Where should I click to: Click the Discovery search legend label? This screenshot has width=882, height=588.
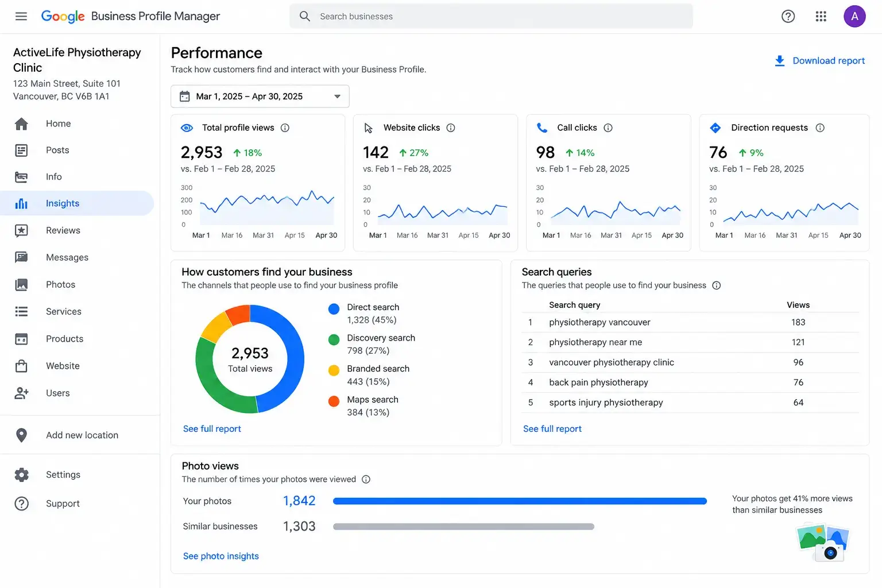381,338
